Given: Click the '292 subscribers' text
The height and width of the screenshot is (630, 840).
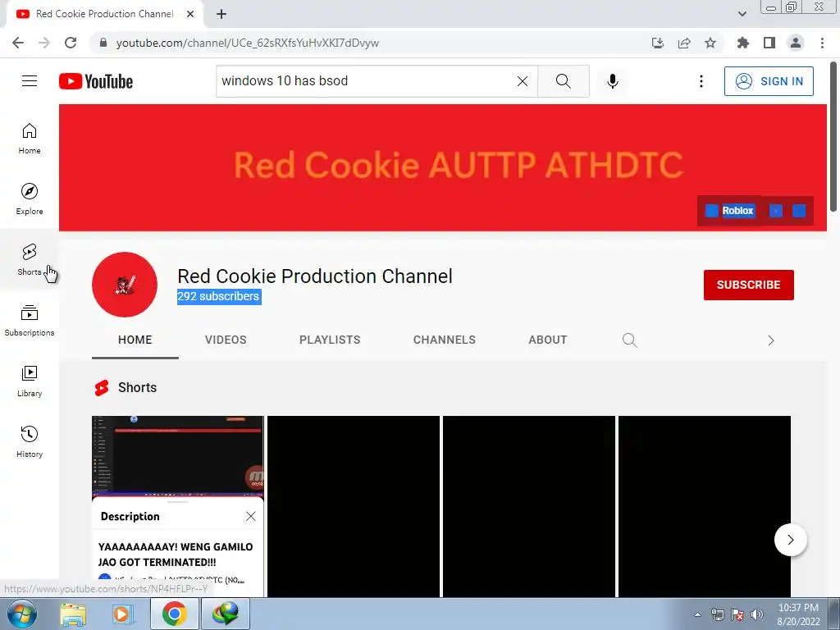Looking at the screenshot, I should pos(218,296).
